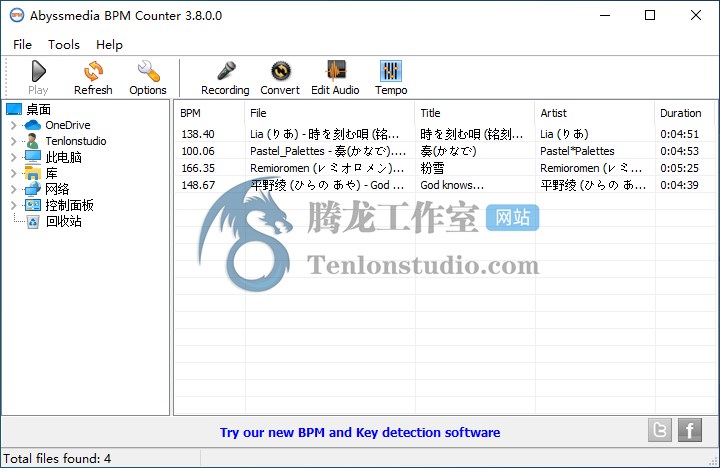The height and width of the screenshot is (468, 720).
Task: Open the Help menu
Action: [x=109, y=45]
